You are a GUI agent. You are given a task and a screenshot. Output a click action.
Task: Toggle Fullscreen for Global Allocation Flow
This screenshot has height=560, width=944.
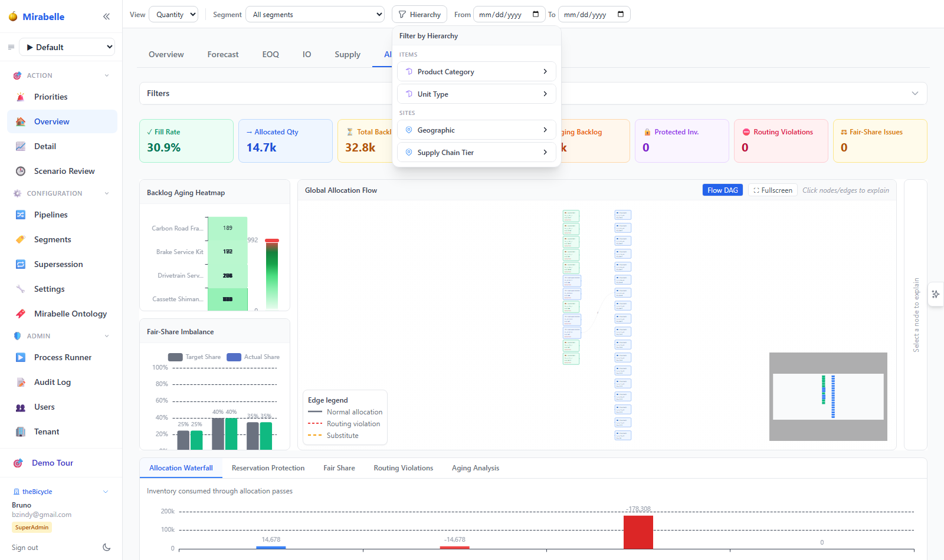[773, 190]
